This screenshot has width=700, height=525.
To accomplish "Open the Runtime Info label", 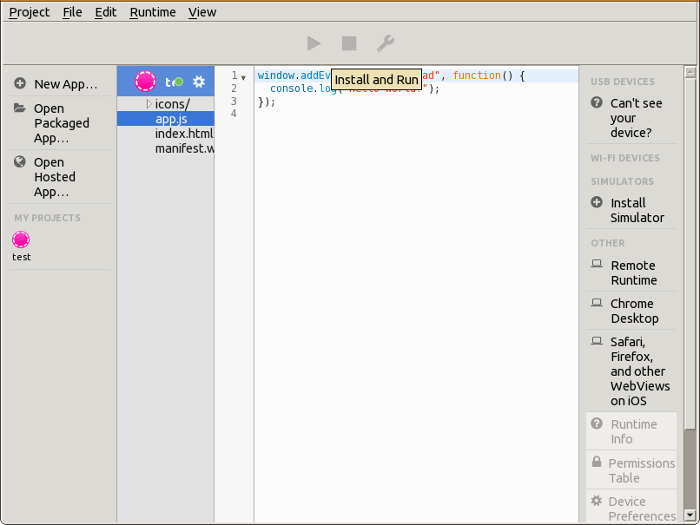I will click(x=633, y=431).
